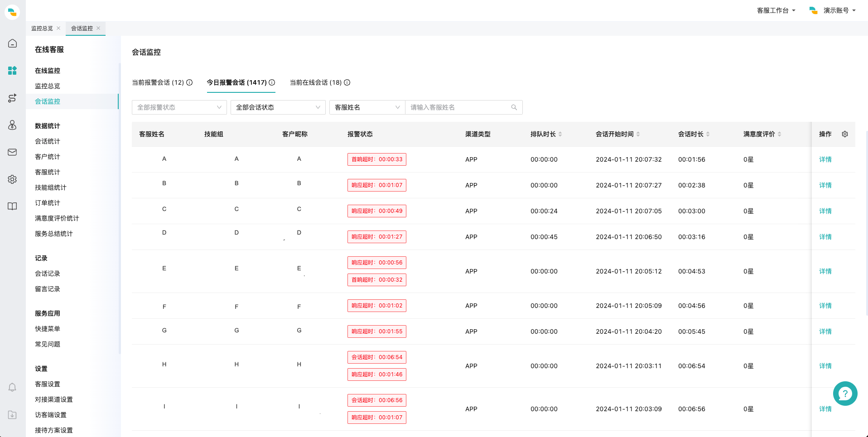Open the routing flow icon in left rail
868x437 pixels.
(12, 98)
